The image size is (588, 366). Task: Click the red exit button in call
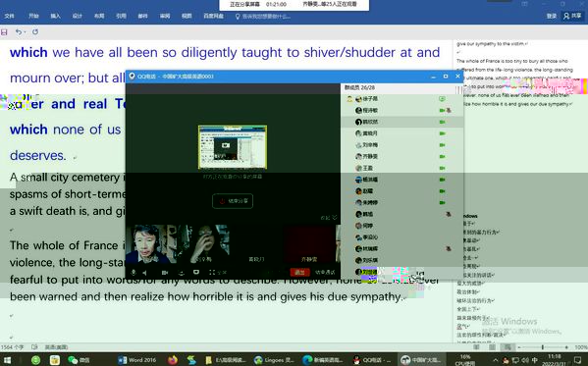299,272
